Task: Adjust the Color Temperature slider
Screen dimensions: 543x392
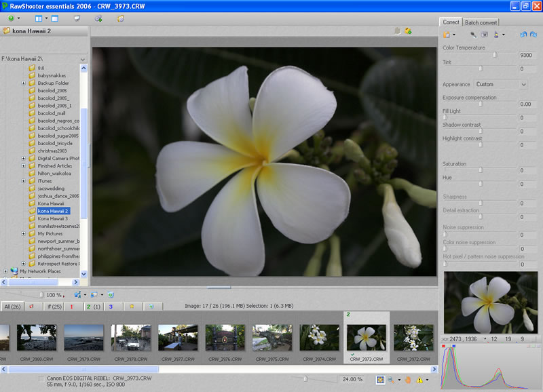Action: pos(494,55)
